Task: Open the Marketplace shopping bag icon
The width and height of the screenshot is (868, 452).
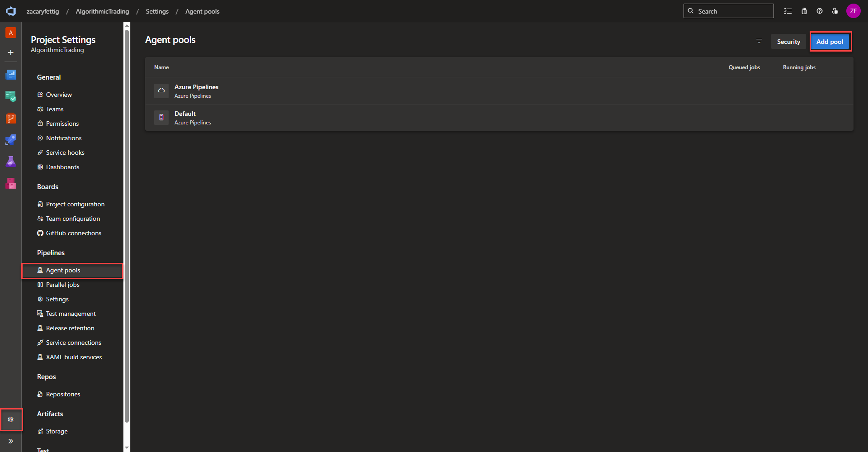Action: click(804, 11)
